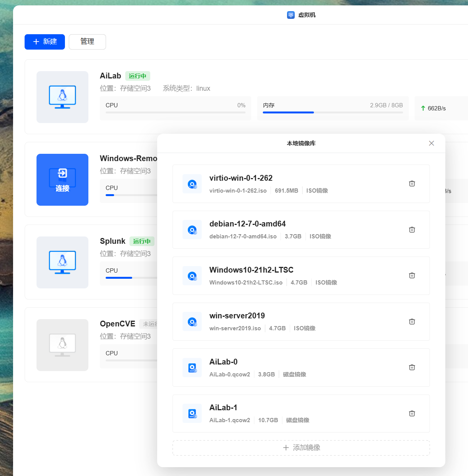Close the local image library dialog
The width and height of the screenshot is (468, 476).
431,143
